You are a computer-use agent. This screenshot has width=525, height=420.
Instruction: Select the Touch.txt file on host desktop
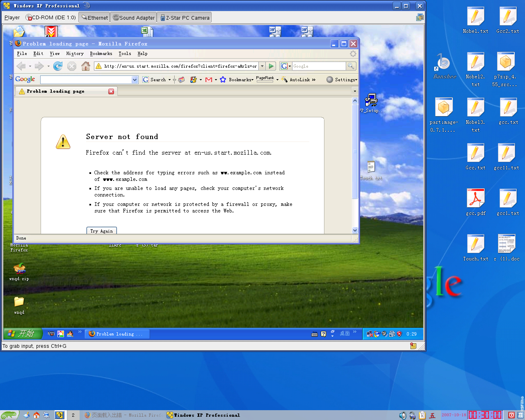tap(475, 248)
